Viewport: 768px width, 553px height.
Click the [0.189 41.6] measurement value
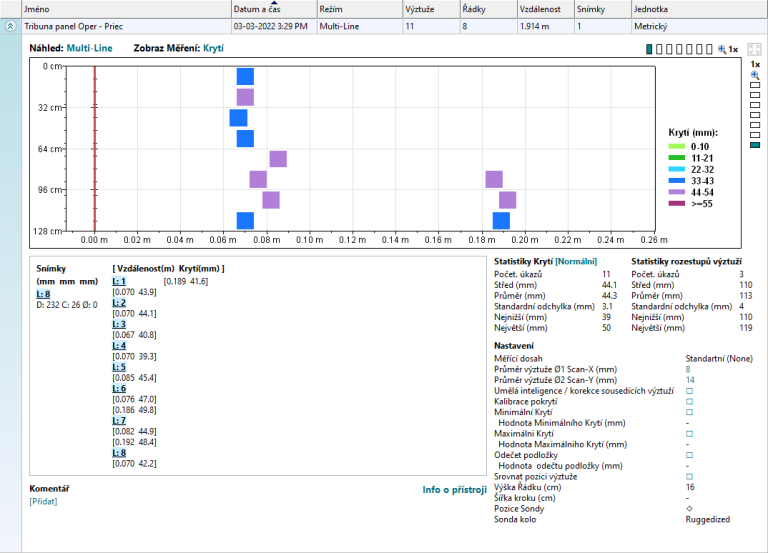coord(186,281)
